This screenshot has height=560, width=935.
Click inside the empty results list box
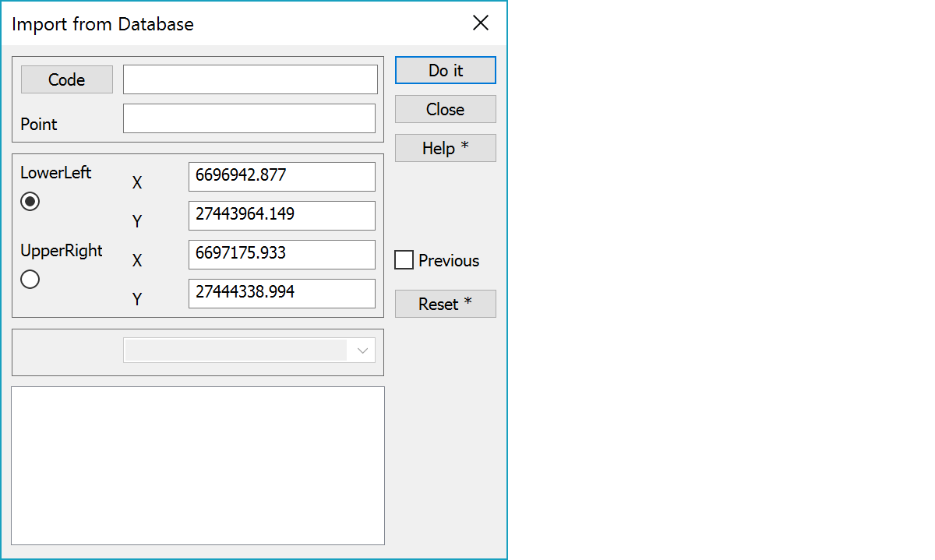click(198, 465)
